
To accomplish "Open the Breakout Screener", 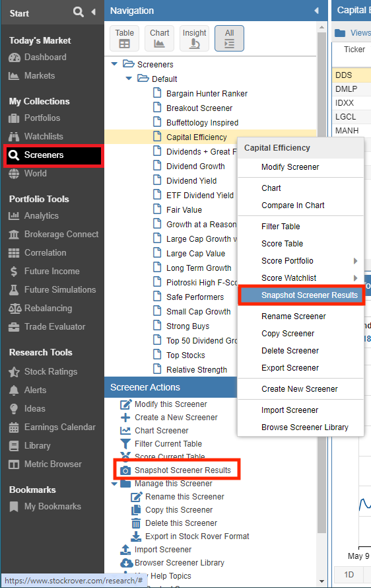I will [x=199, y=108].
